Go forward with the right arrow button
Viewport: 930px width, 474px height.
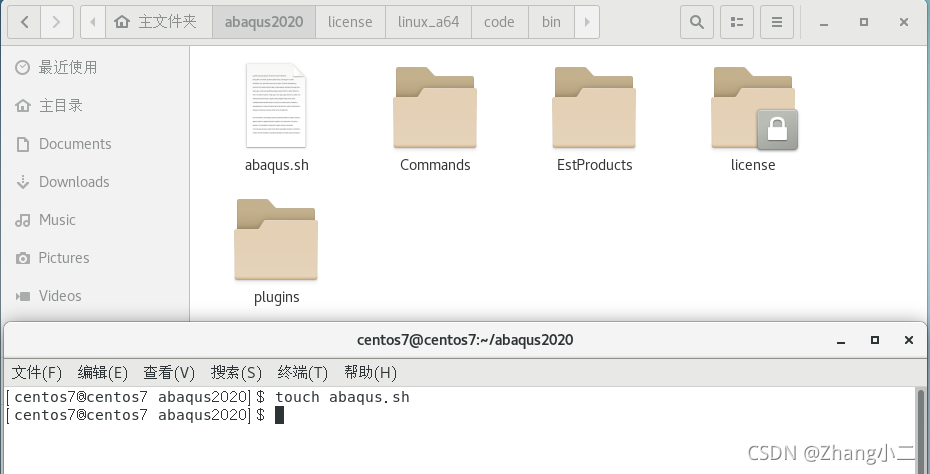pyautogui.click(x=57, y=21)
